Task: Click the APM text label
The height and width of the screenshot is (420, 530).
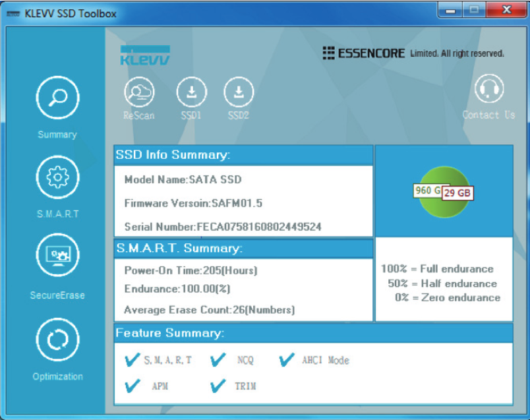Action: pyautogui.click(x=160, y=386)
